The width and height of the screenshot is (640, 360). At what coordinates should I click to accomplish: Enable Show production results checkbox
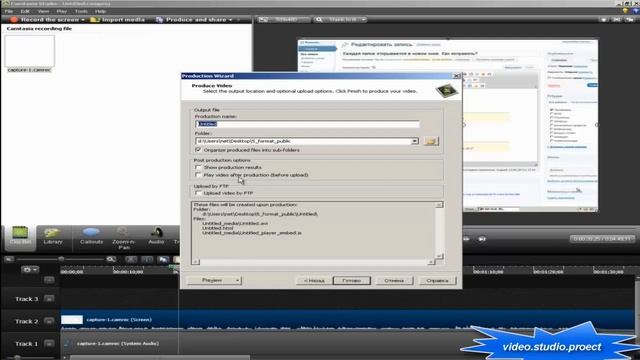(198, 167)
